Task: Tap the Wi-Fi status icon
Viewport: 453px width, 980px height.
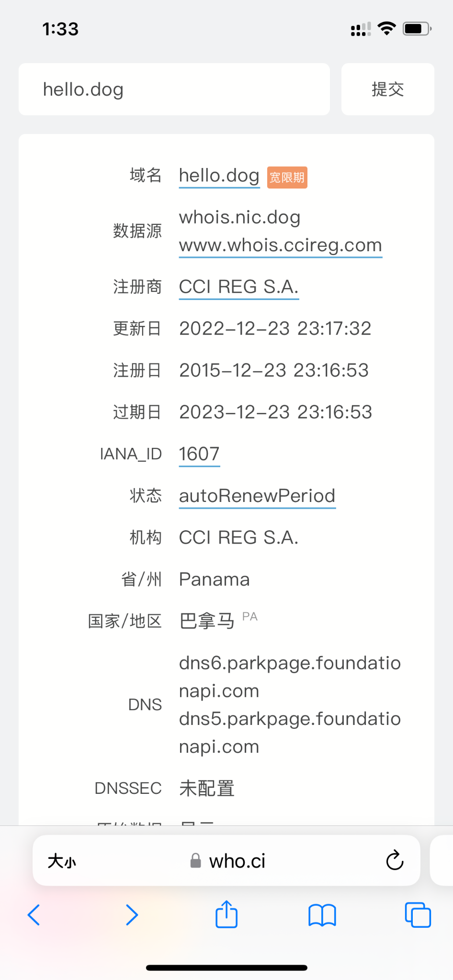Action: point(386,28)
